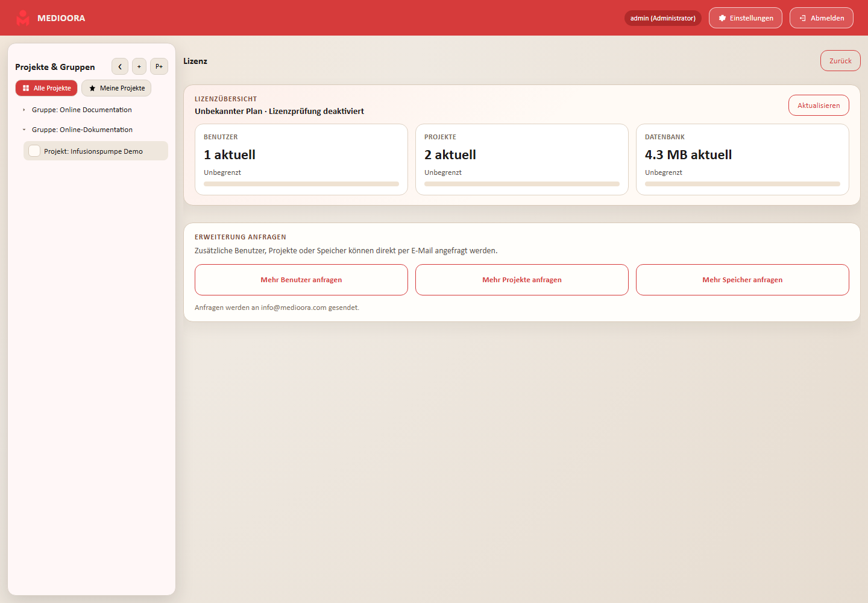Switch to the Meine Projekte tab
Viewport: 868px width, 603px height.
(x=116, y=88)
